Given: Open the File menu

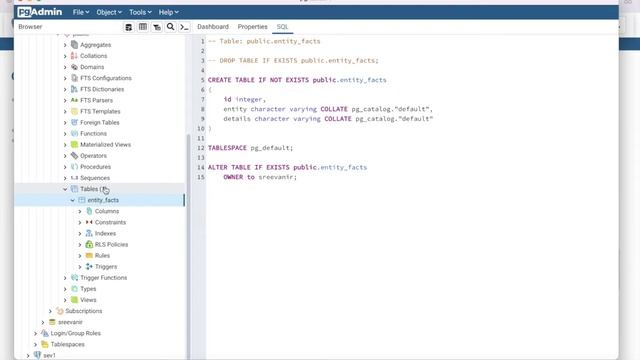Looking at the screenshot, I should [81, 12].
